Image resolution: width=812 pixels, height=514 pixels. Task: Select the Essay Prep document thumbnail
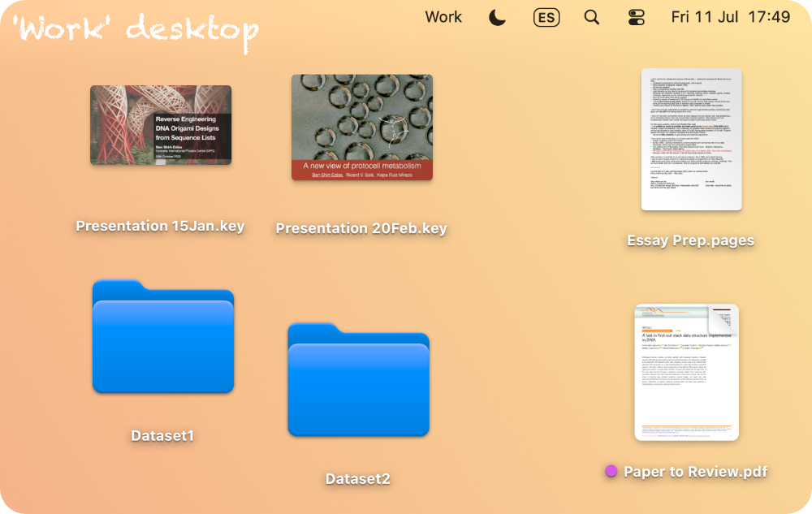point(691,139)
